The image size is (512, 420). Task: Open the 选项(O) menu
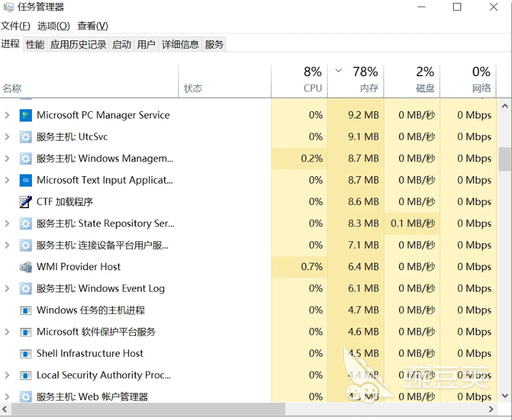53,26
